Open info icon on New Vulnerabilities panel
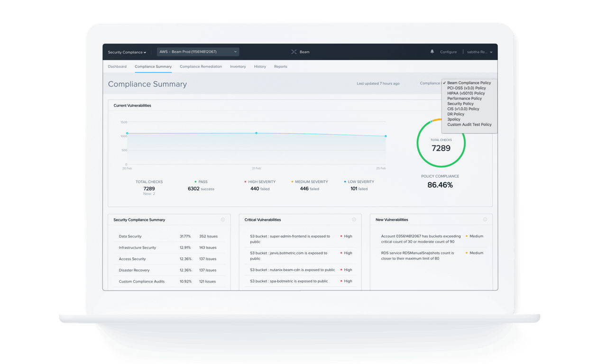 tap(485, 220)
